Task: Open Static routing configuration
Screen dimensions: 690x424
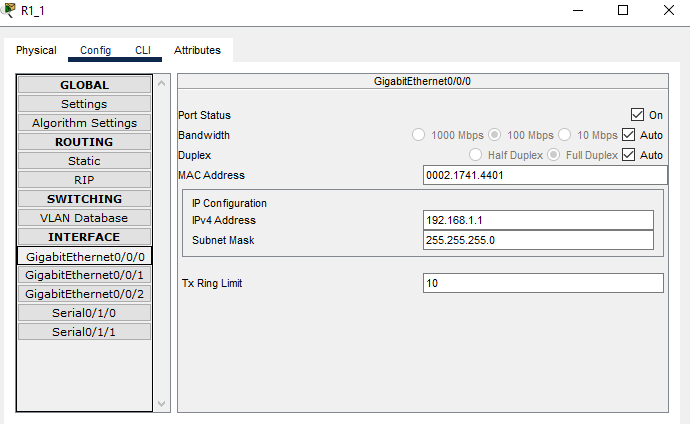Action: (x=84, y=161)
